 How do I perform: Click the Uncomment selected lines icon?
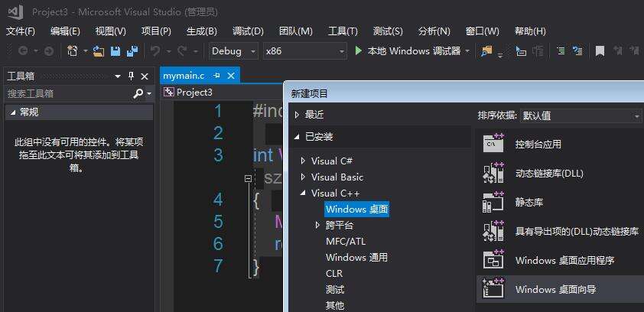click(577, 51)
